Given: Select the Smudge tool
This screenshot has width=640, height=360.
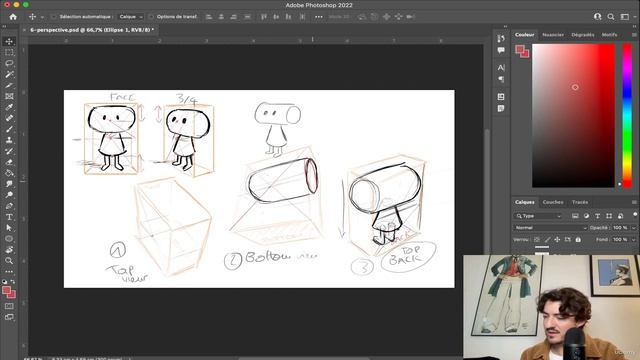Looking at the screenshot, I should pyautogui.click(x=9, y=184).
